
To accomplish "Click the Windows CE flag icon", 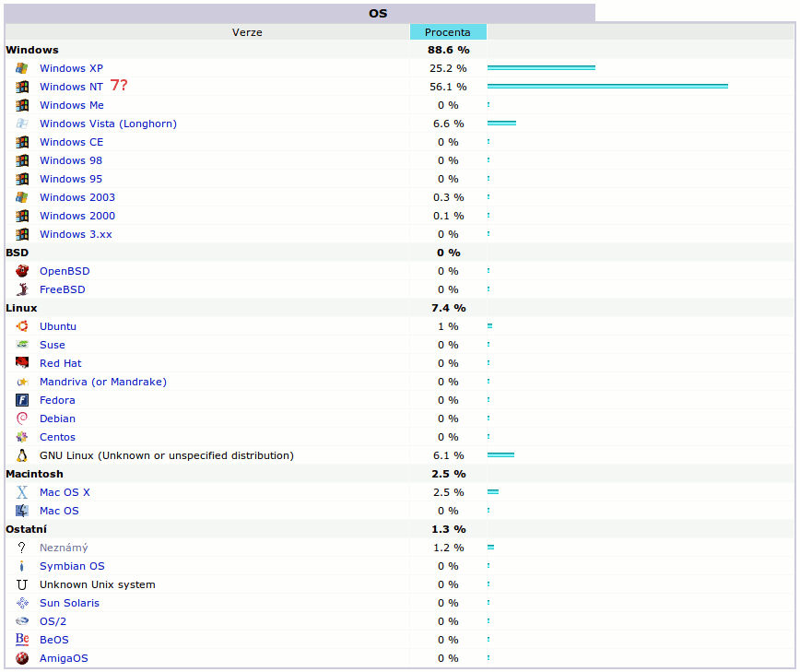I will 22,142.
